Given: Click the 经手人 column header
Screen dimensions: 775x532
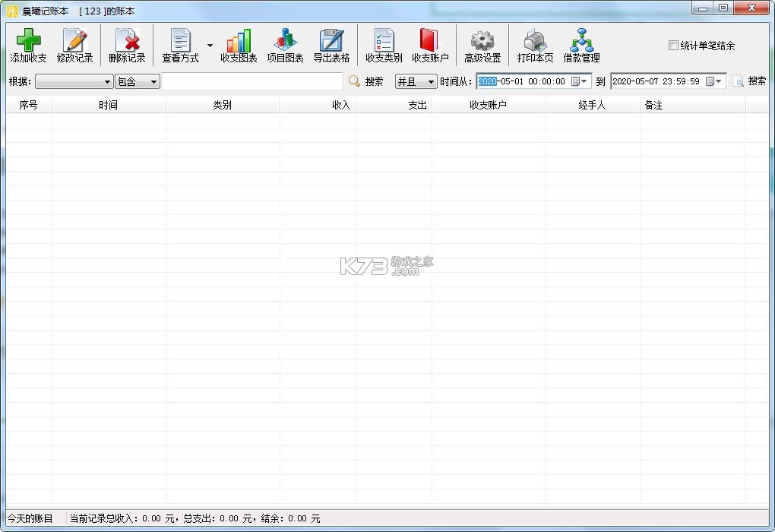Looking at the screenshot, I should tap(593, 105).
